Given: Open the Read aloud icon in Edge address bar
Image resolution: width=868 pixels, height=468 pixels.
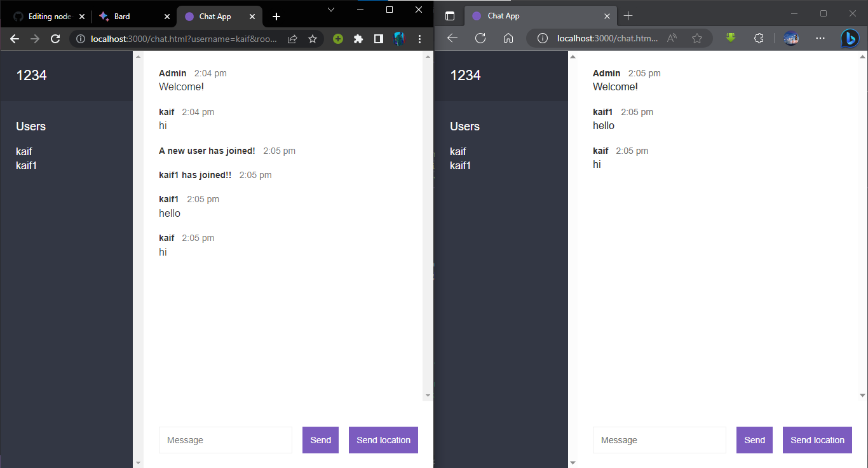Looking at the screenshot, I should (671, 38).
